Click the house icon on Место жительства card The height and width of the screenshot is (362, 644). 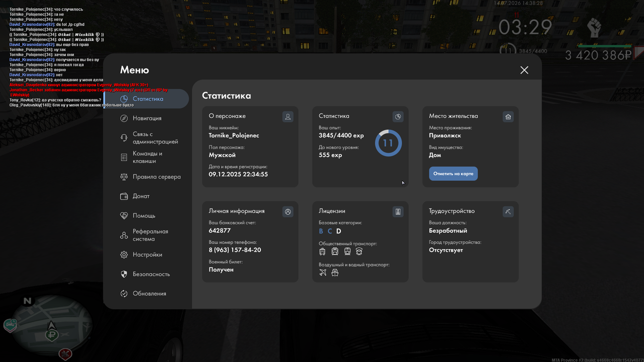(508, 117)
